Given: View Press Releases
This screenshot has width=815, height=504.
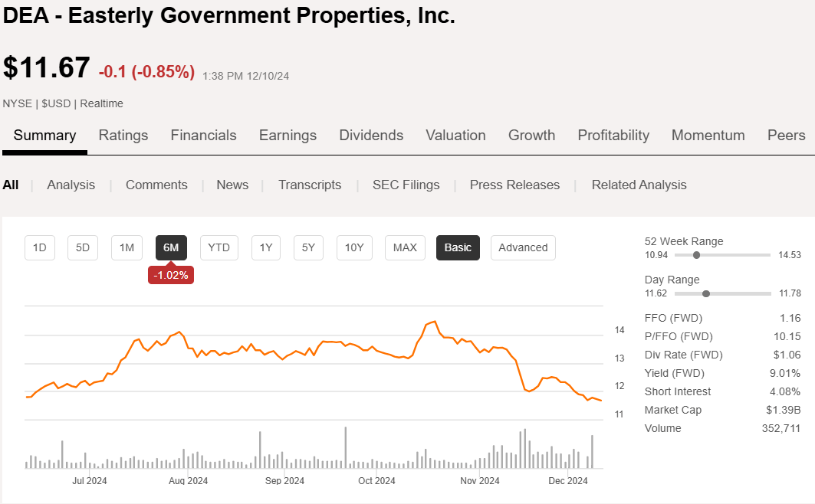Looking at the screenshot, I should coord(514,185).
